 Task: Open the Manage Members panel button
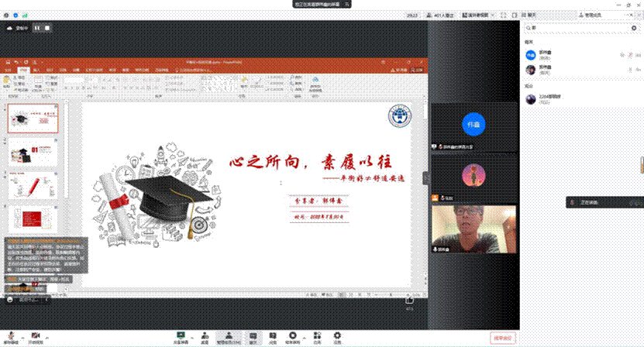click(229, 335)
